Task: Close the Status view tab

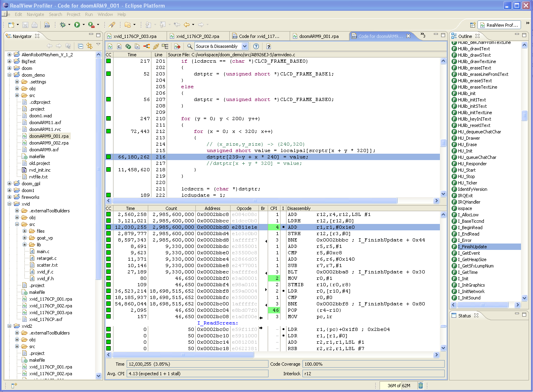Action: [476, 315]
